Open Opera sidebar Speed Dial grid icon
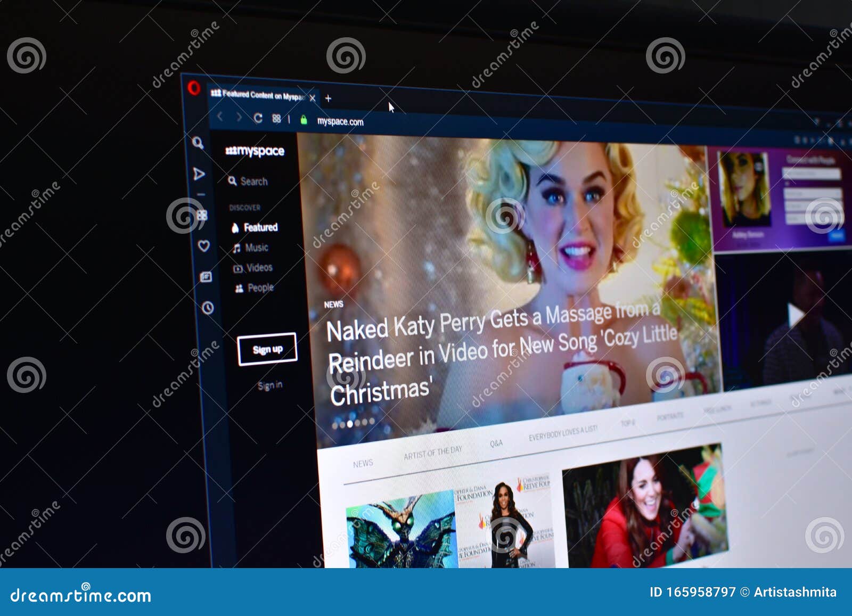This screenshot has width=852, height=616. pyautogui.click(x=202, y=215)
